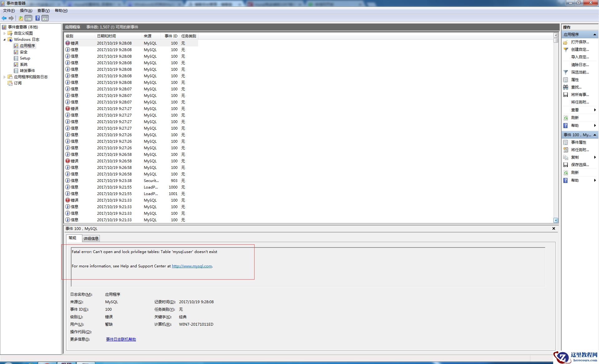Open 查找 using the binoculars icon
599x364 pixels.
click(x=566, y=87)
